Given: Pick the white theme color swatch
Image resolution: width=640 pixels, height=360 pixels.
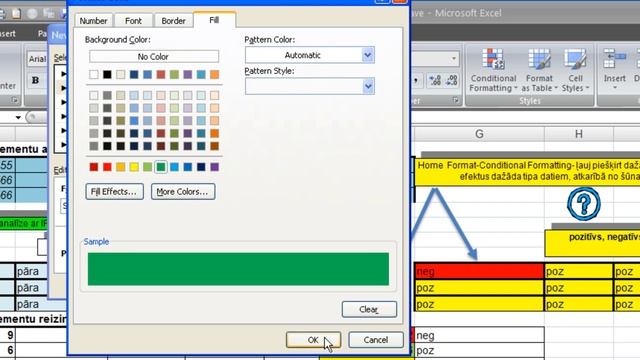Looking at the screenshot, I should coord(94,75).
